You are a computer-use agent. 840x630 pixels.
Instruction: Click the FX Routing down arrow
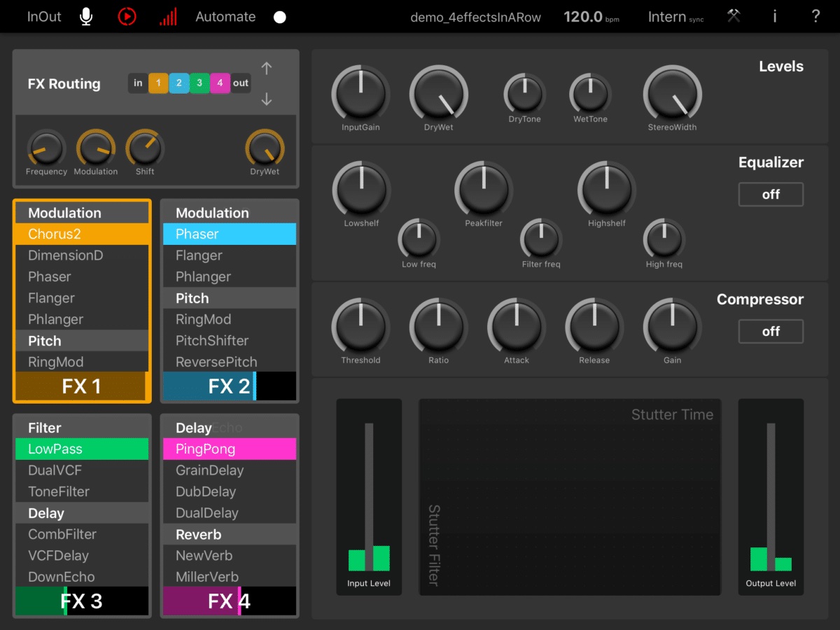click(x=266, y=99)
